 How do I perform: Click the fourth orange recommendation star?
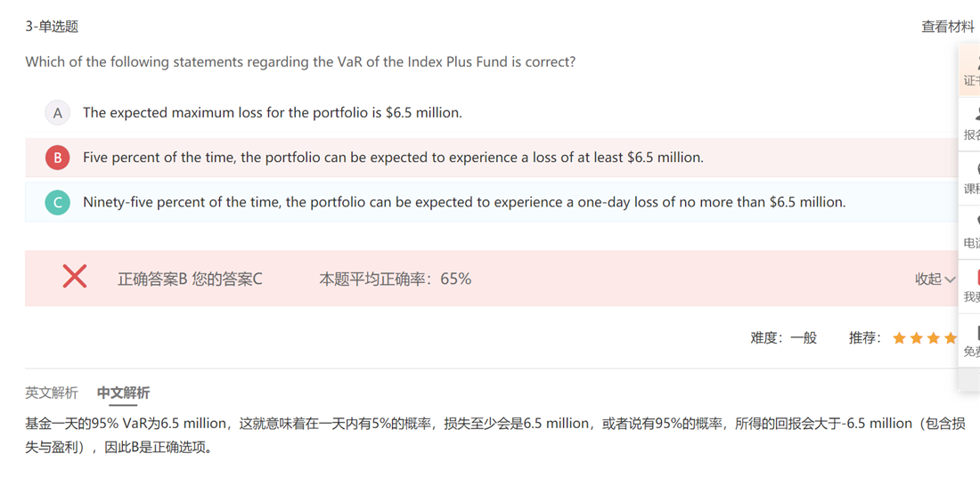[951, 338]
